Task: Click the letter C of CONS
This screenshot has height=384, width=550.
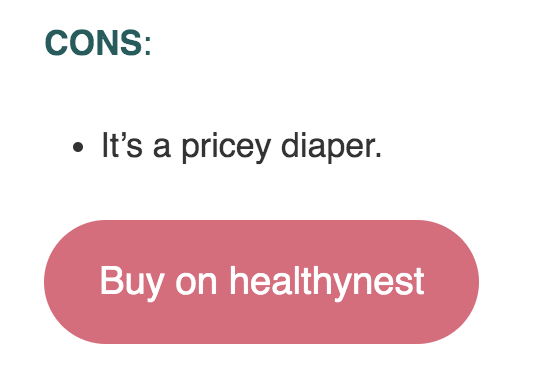Action: coord(58,43)
